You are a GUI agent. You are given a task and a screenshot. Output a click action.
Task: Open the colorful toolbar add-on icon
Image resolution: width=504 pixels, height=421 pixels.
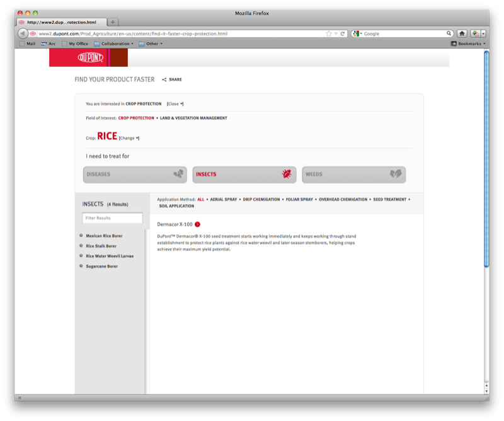(x=475, y=33)
